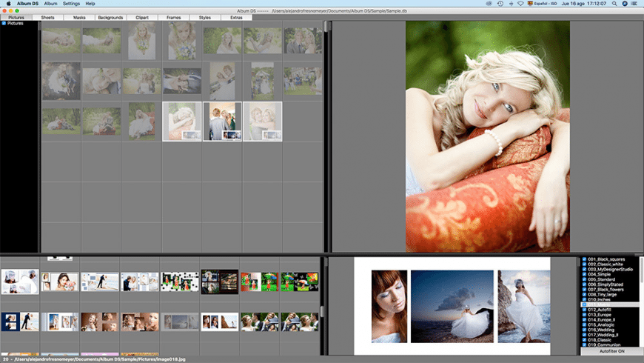Click the Autofilter ON button
This screenshot has width=644, height=363.
click(611, 351)
